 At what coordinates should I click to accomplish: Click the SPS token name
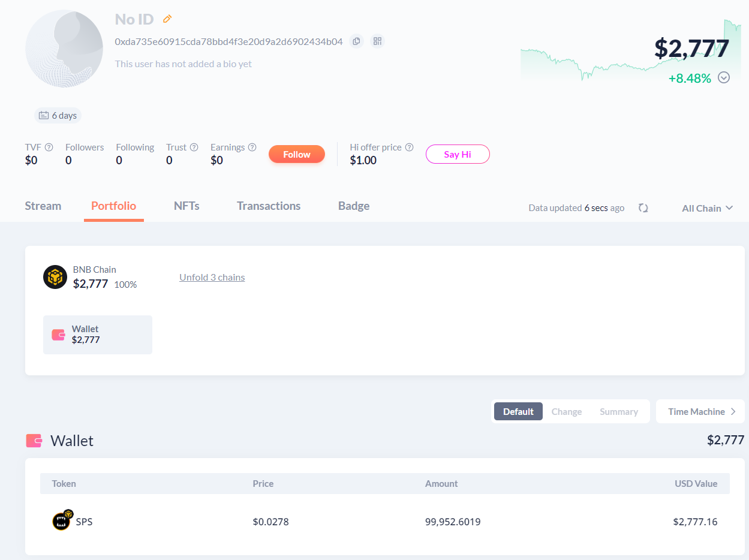pyautogui.click(x=85, y=522)
